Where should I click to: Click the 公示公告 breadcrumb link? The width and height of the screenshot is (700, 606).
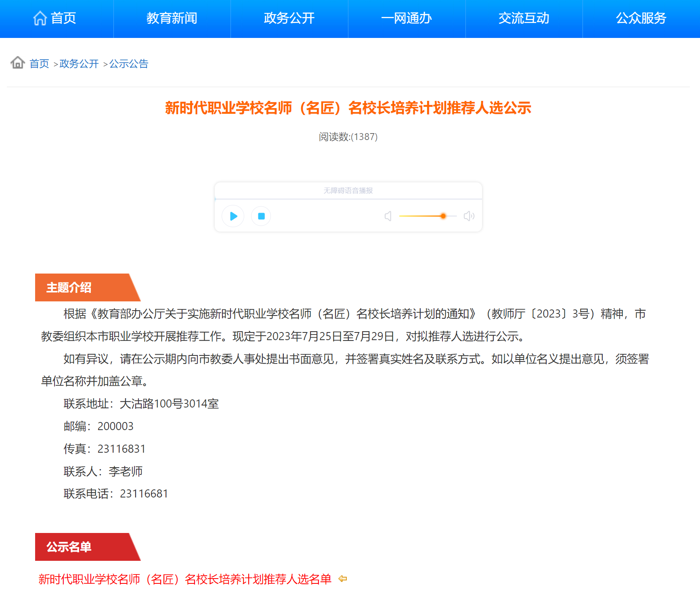tap(129, 64)
